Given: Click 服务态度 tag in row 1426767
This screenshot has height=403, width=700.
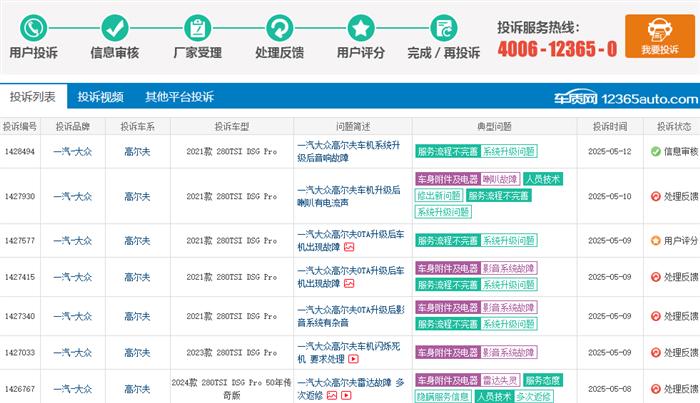Looking at the screenshot, I should click(x=543, y=380).
